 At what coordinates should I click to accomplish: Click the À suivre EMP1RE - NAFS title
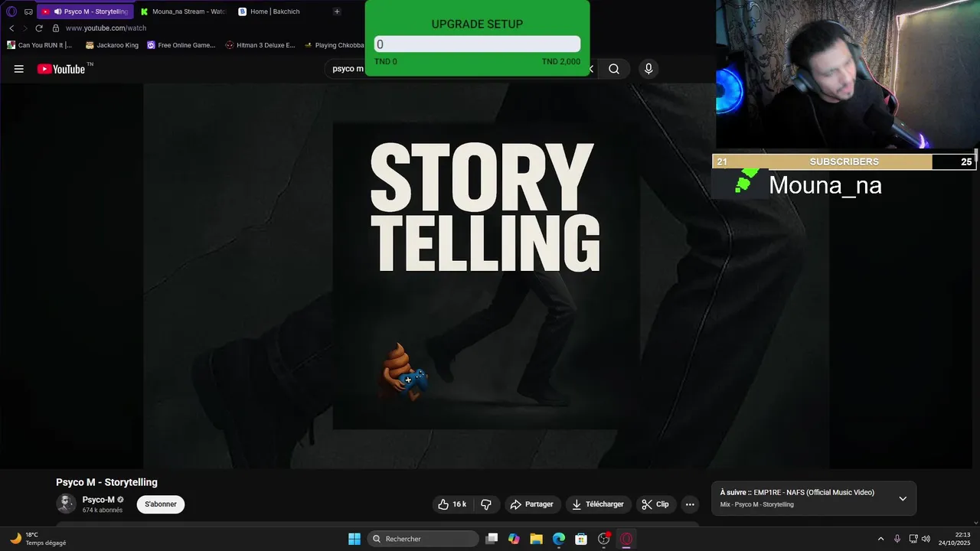pos(797,492)
